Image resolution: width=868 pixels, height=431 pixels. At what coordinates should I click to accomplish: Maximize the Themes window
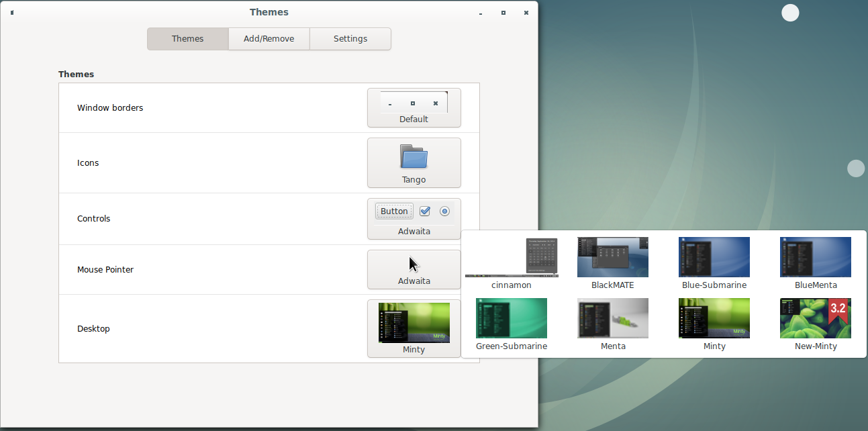(503, 13)
